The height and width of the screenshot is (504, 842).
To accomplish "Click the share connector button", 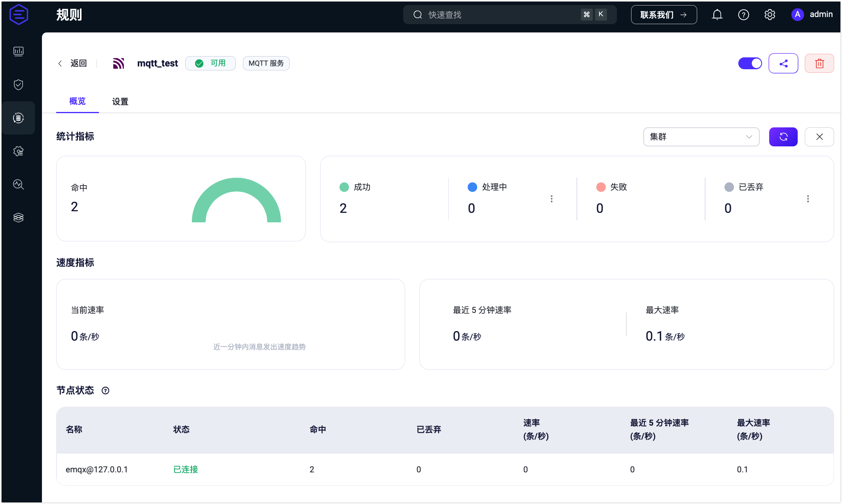I will click(x=783, y=63).
